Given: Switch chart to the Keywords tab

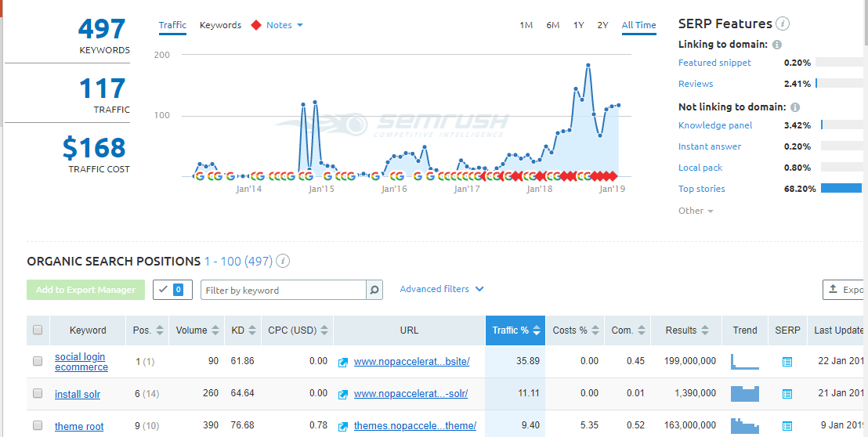Looking at the screenshot, I should point(220,25).
